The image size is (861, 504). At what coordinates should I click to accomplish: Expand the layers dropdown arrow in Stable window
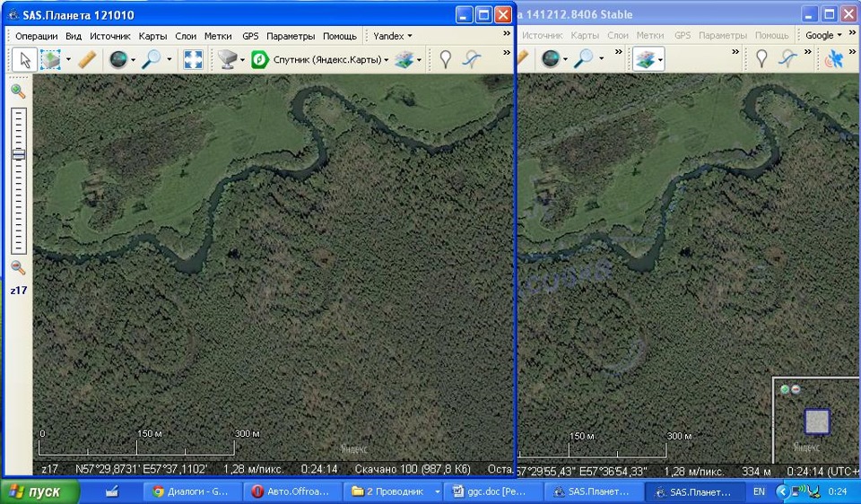pyautogui.click(x=659, y=59)
